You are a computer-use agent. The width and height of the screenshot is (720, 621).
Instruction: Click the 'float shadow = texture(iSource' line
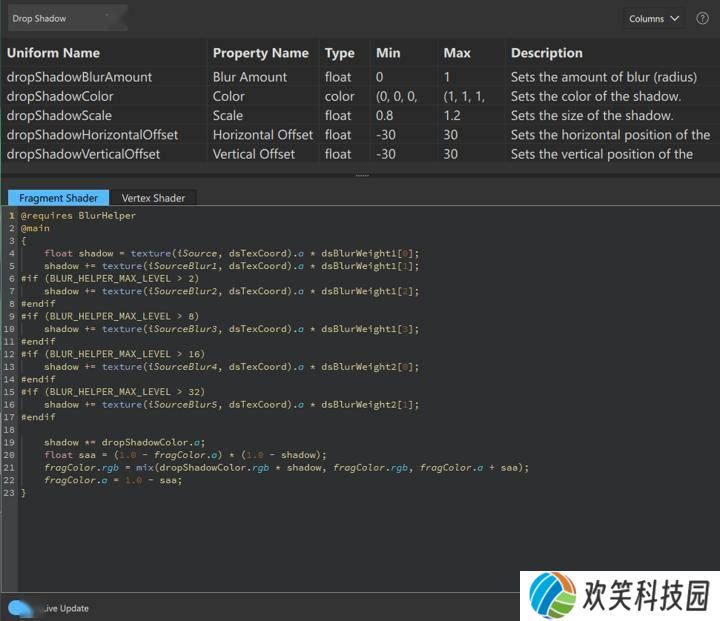231,253
